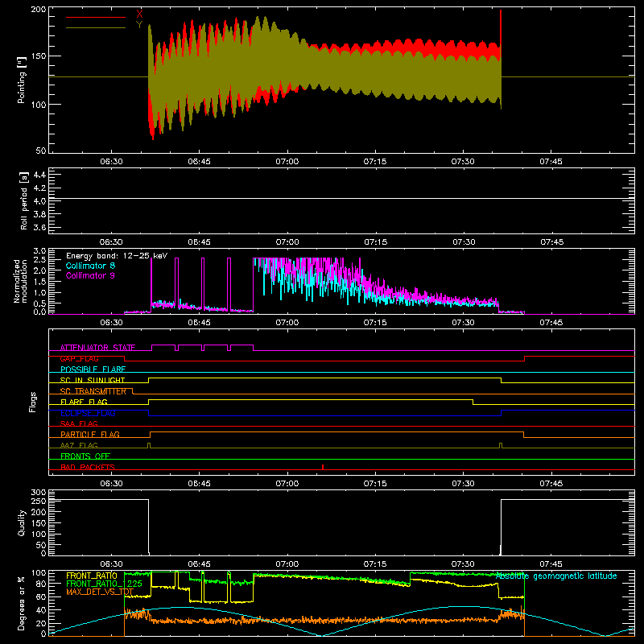
Task: Click the 1.5 tick on modulation axis
Action: 39,282
